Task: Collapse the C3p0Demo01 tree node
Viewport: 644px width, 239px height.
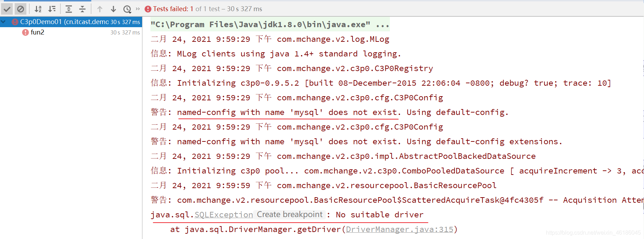Action: (3, 22)
